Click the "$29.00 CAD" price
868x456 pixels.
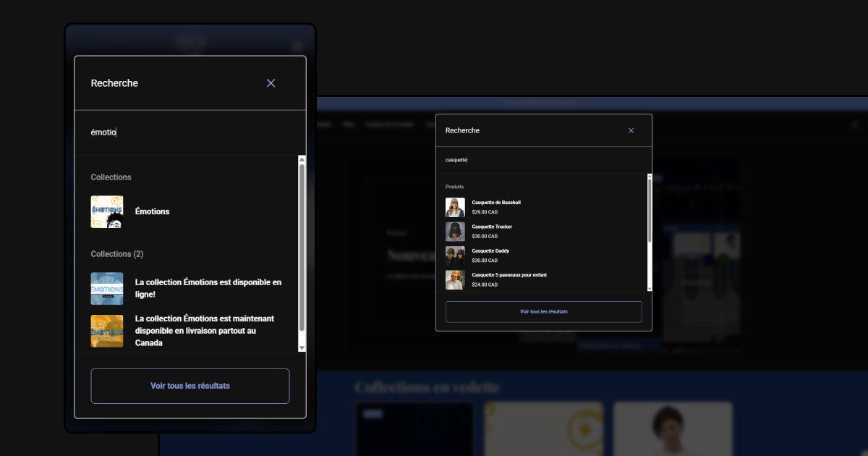pyautogui.click(x=485, y=212)
